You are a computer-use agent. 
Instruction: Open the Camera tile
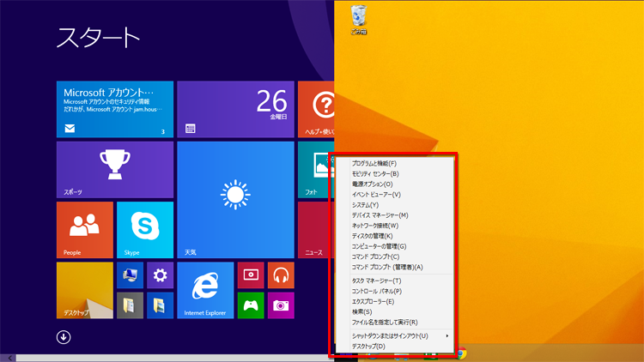coord(280,305)
